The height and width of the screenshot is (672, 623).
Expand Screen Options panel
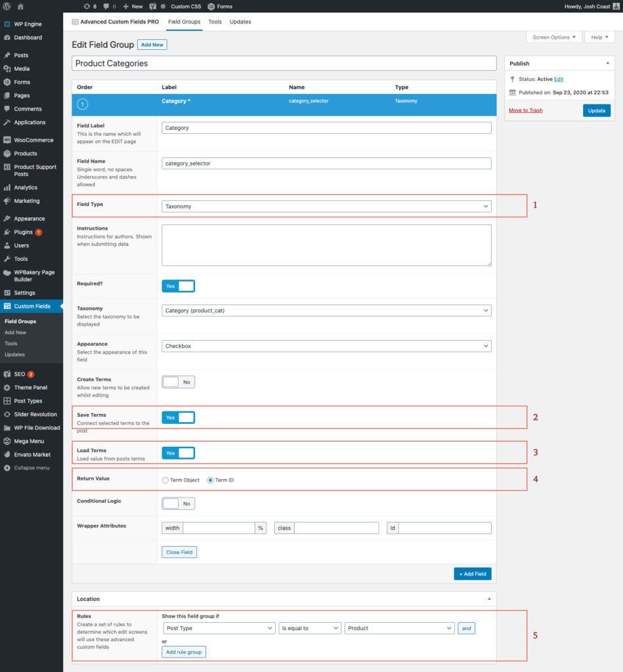[554, 37]
